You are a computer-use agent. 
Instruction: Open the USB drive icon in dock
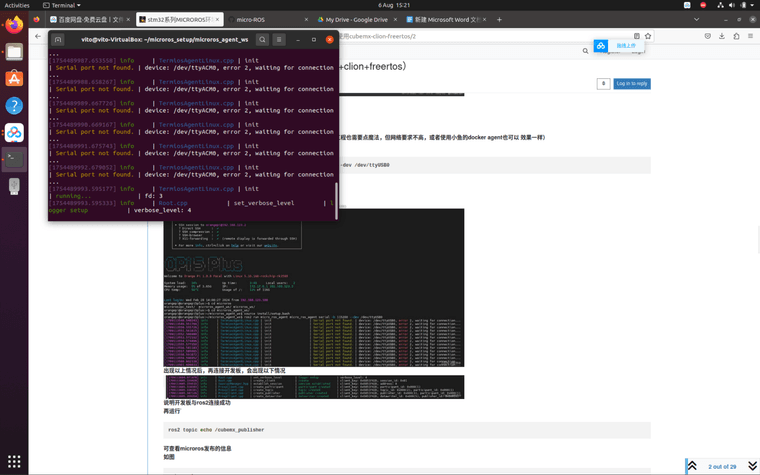(14, 186)
